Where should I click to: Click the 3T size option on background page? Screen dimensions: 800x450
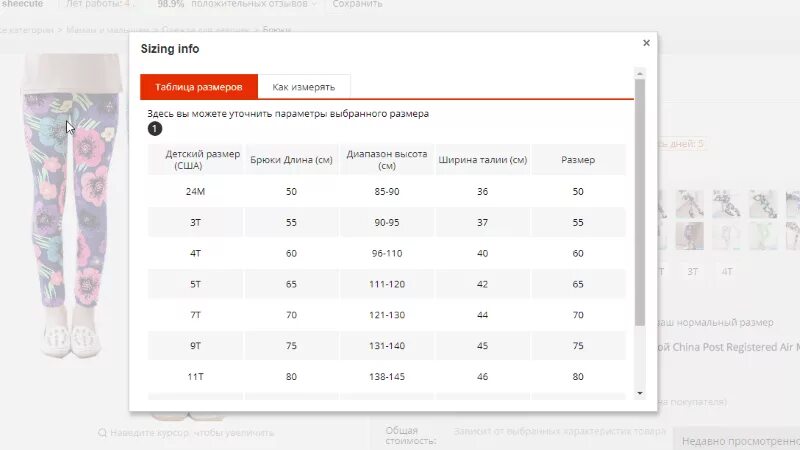(x=692, y=272)
